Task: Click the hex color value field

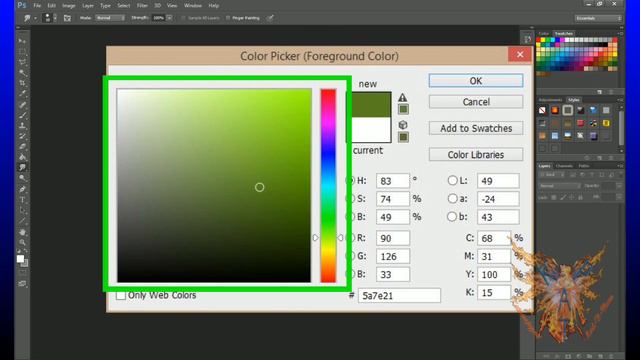Action: pos(399,296)
